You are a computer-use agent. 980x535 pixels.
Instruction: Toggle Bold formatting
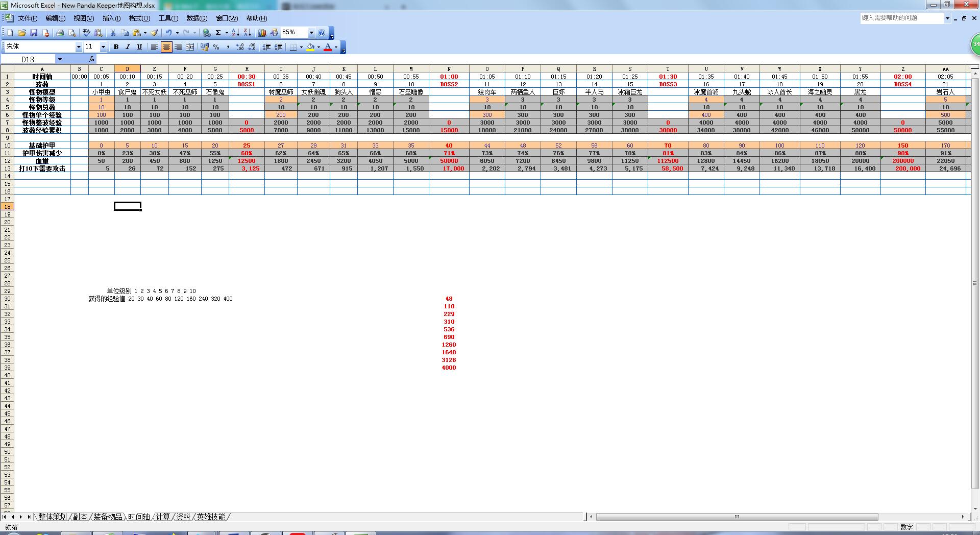click(x=116, y=47)
